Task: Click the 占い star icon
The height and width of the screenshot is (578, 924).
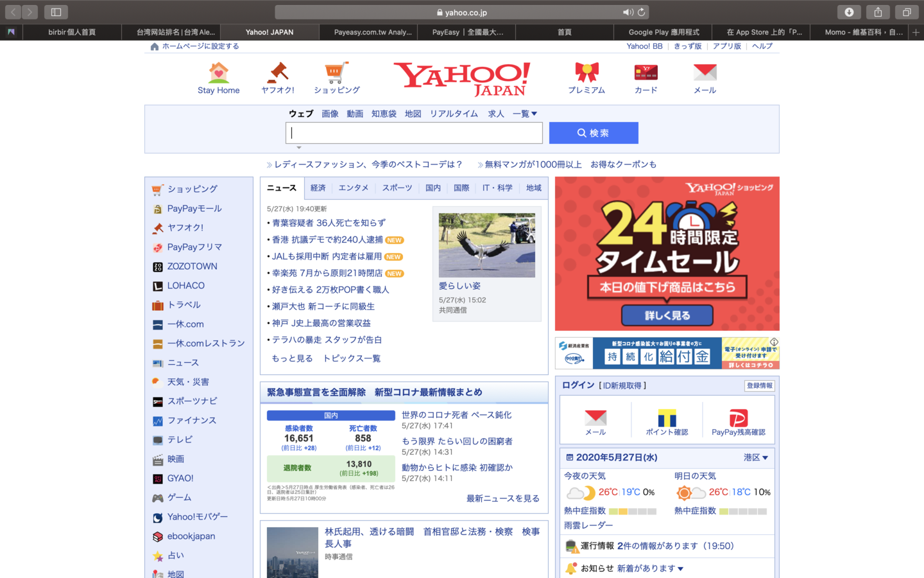Action: click(158, 556)
